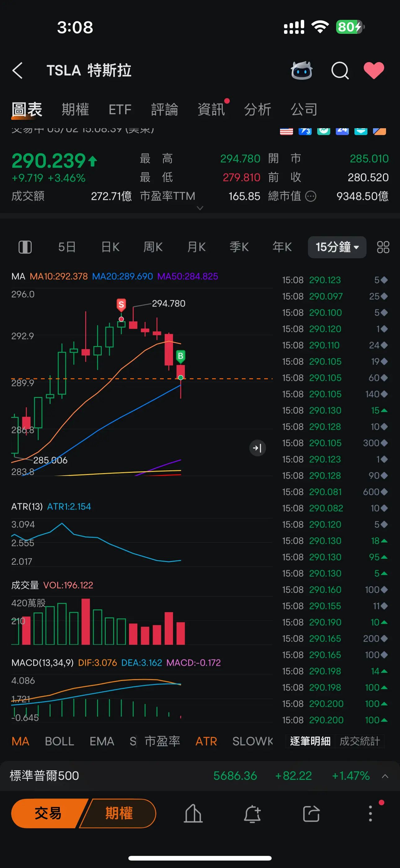The width and height of the screenshot is (400, 868).
Task: Open the market exchange building icon
Action: 193,813
